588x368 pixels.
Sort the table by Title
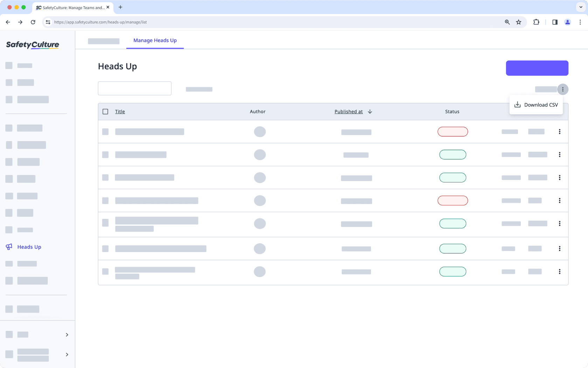[x=120, y=111]
